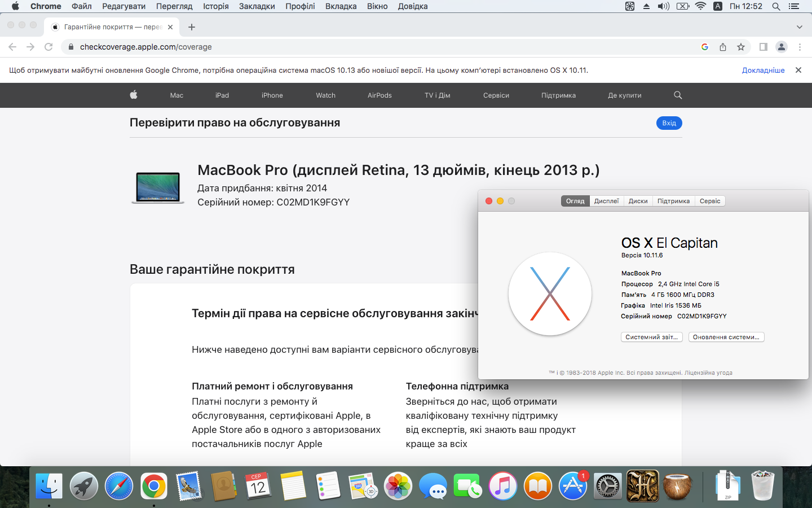Open the search icon on Apple site
Screen dimensions: 812x508
click(678, 95)
